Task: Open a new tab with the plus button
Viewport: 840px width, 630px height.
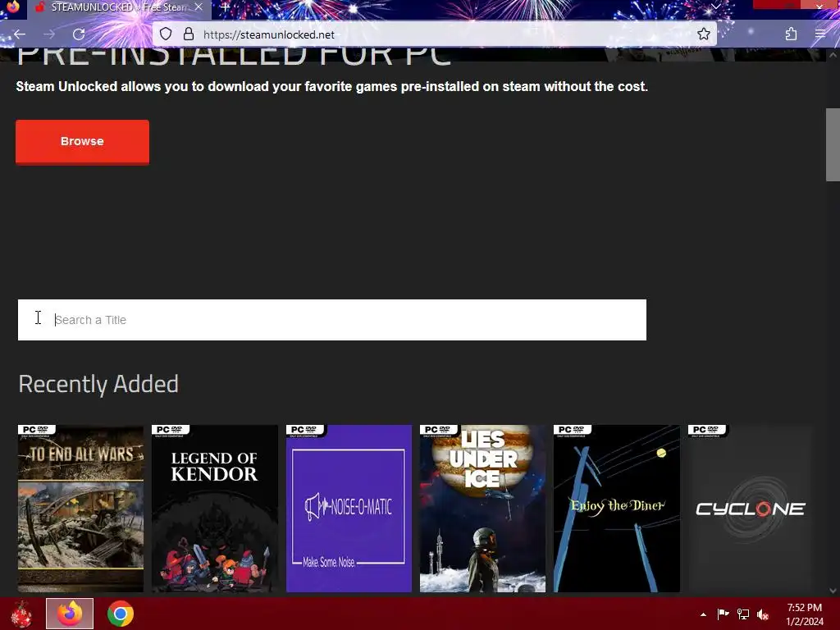Action: point(226,7)
